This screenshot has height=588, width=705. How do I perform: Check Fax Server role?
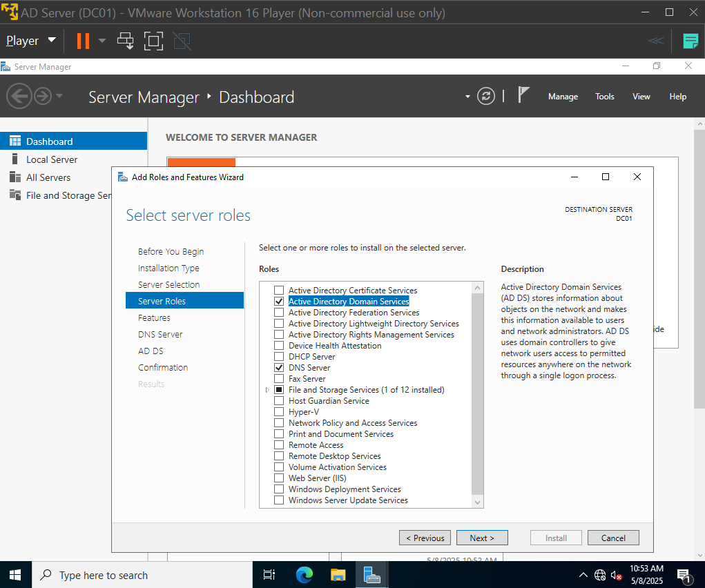click(x=279, y=378)
